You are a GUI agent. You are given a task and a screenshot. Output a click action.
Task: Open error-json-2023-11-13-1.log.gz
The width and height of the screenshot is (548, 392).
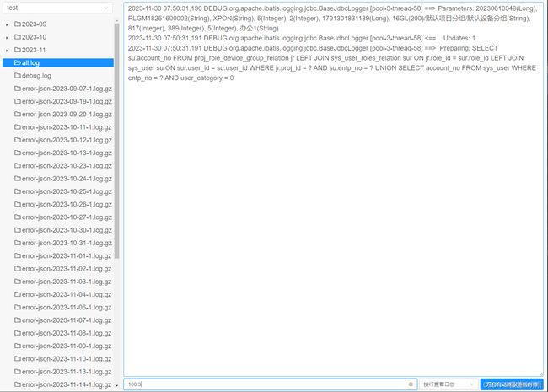click(67, 372)
